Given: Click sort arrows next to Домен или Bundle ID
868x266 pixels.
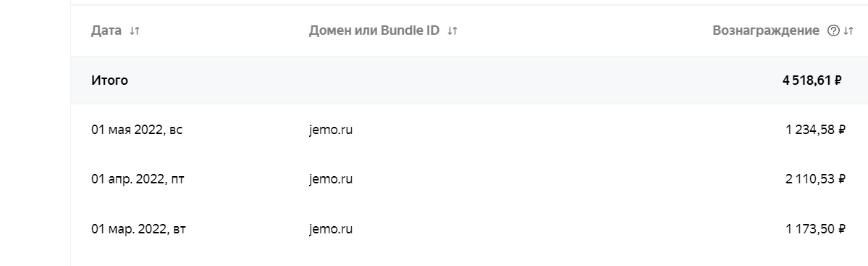Looking at the screenshot, I should (452, 31).
